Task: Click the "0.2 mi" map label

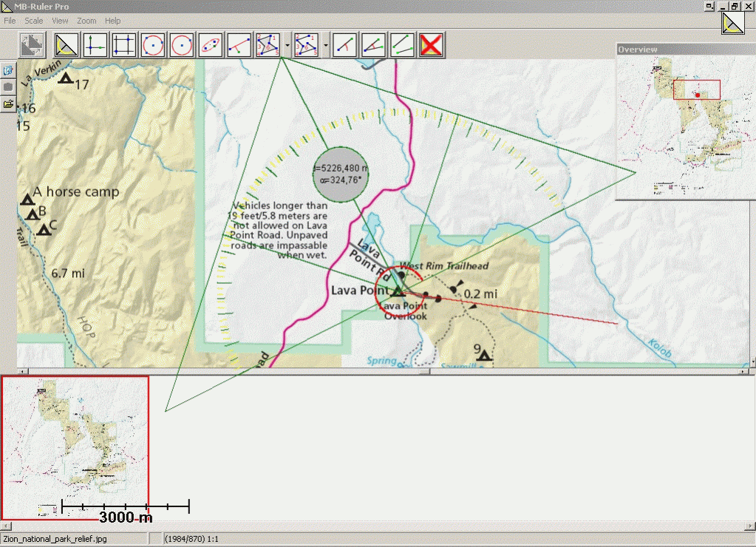Action: 480,294
